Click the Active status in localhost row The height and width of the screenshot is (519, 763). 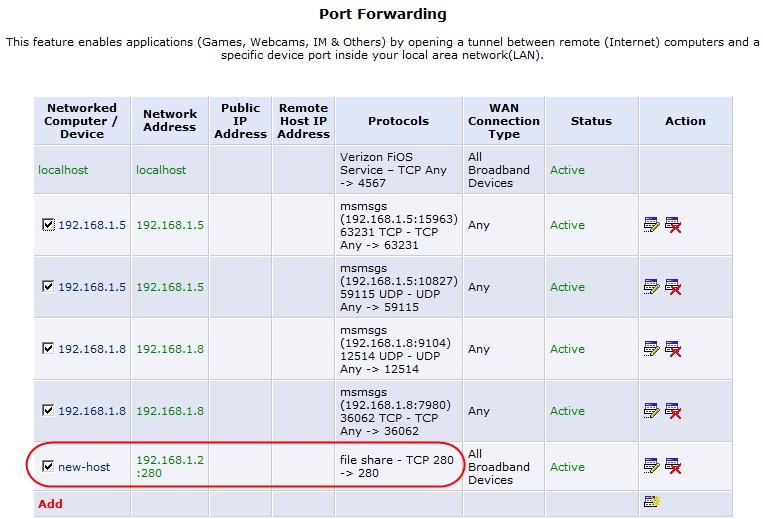pyautogui.click(x=567, y=170)
